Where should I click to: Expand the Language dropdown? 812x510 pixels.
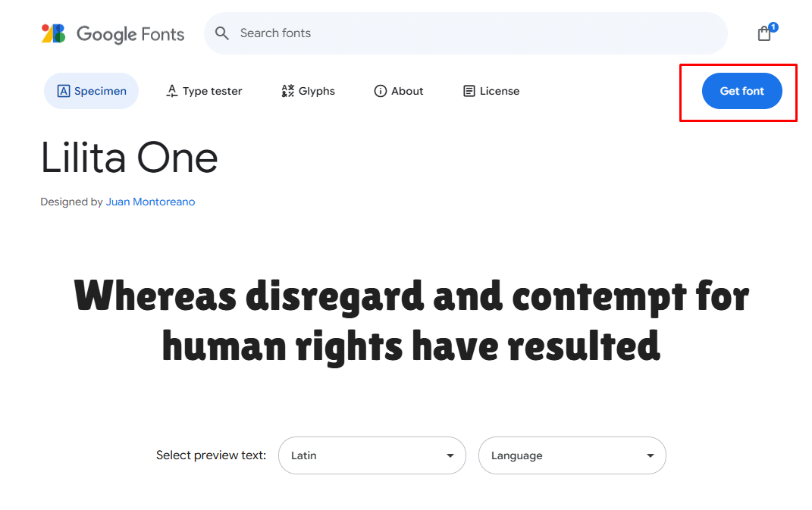click(572, 455)
